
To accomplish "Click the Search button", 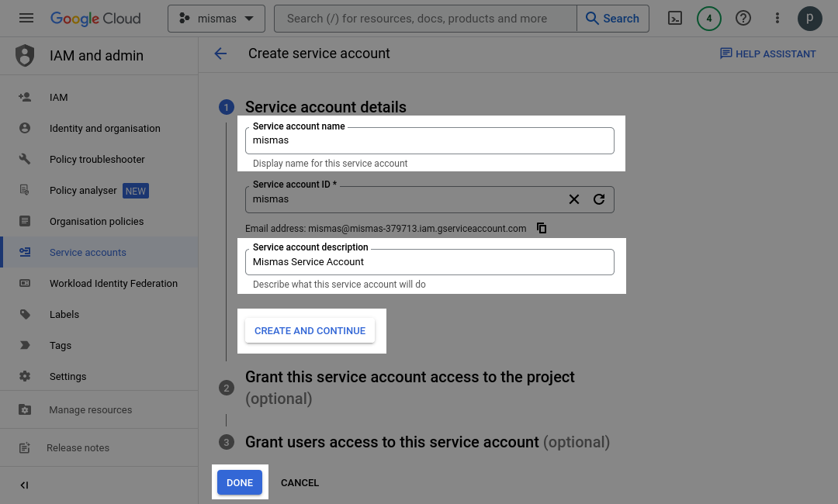I will [613, 19].
